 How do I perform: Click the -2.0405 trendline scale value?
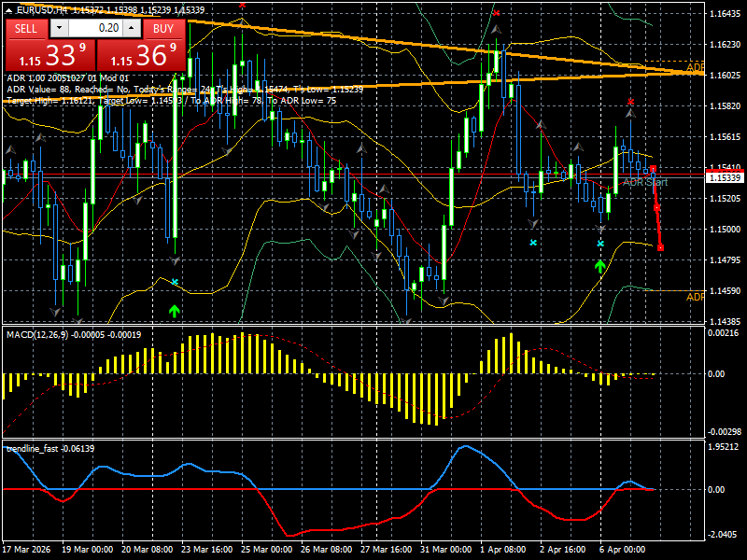click(x=722, y=534)
